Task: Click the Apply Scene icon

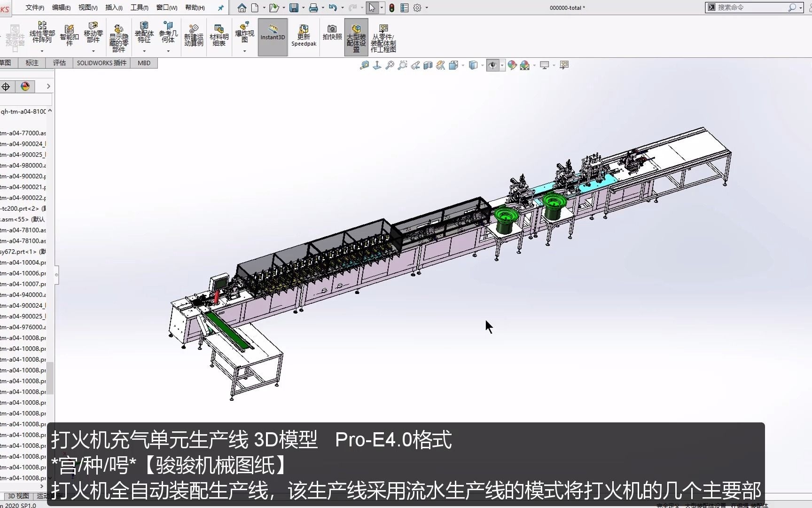Action: pyautogui.click(x=525, y=65)
